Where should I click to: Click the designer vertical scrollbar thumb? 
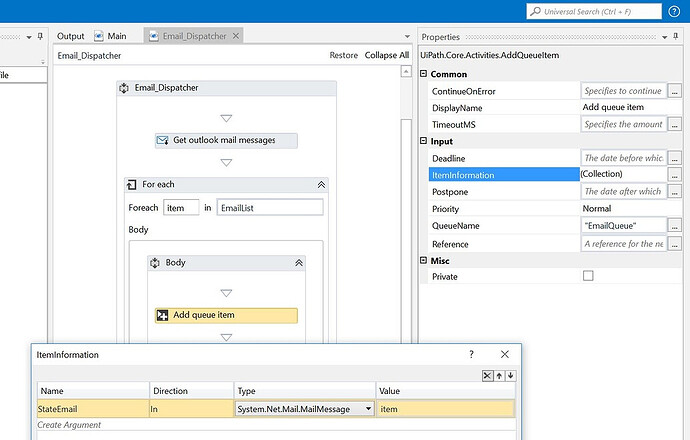coord(406,229)
